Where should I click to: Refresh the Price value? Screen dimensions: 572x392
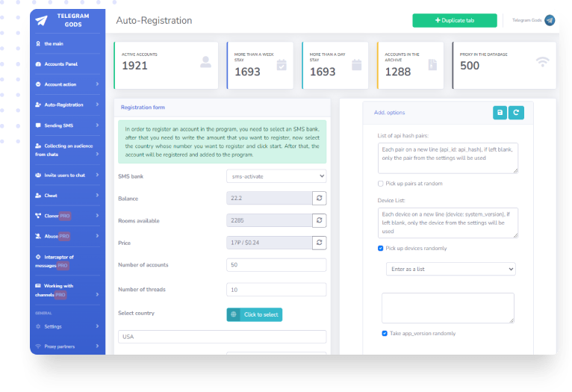pos(319,243)
